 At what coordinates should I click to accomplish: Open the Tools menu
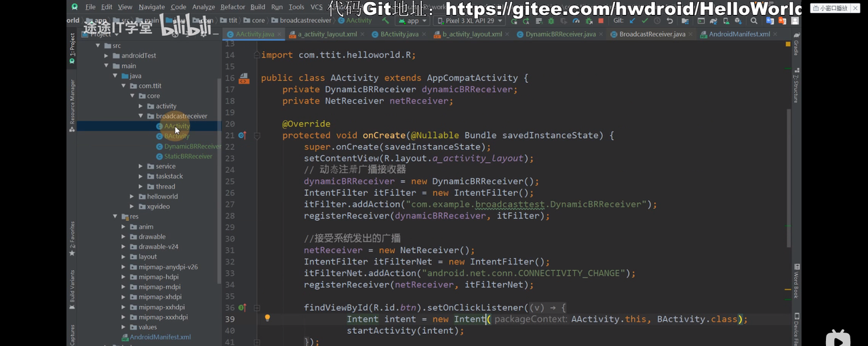tap(296, 7)
